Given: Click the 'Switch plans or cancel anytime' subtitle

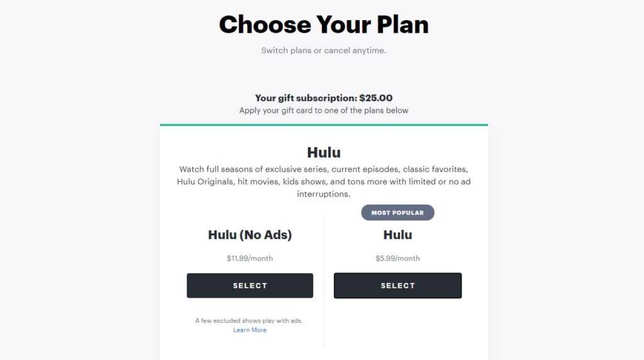Looking at the screenshot, I should click(323, 50).
